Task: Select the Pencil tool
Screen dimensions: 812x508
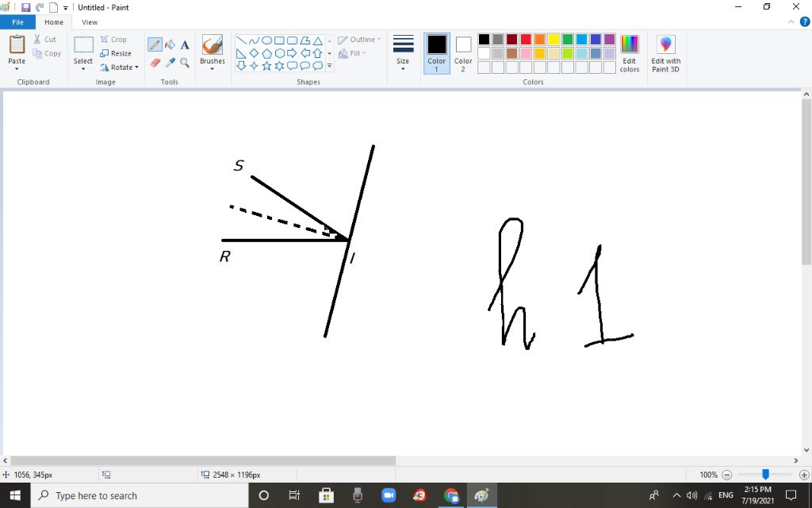Action: tap(155, 44)
